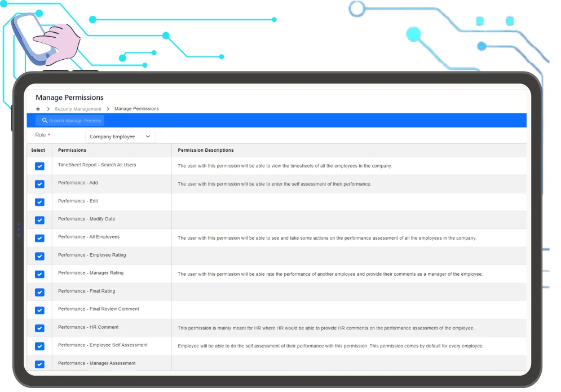The image size is (561, 392).
Task: Select 'Performance - Manager Rating' permission name
Action: pos(91,273)
